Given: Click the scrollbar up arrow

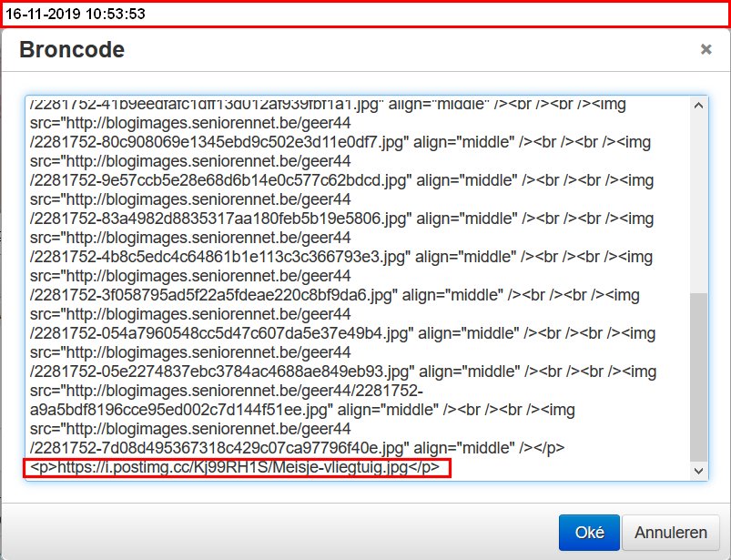Looking at the screenshot, I should pos(698,105).
